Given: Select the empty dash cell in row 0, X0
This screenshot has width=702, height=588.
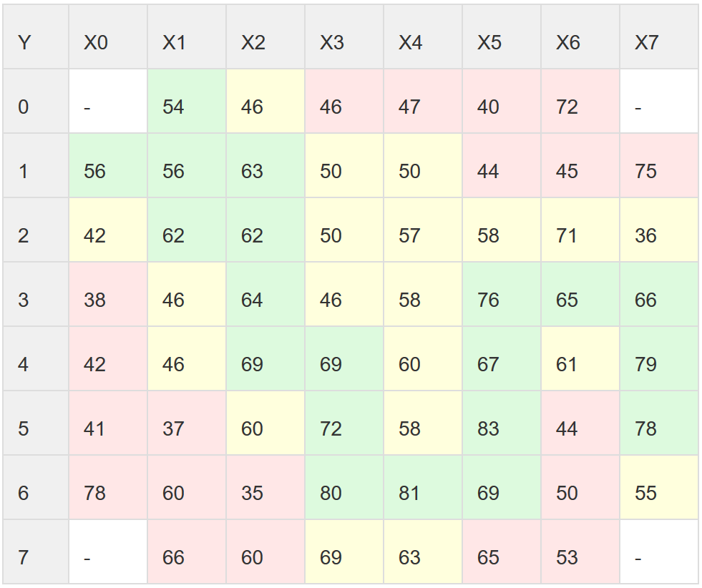Looking at the screenshot, I should (108, 101).
